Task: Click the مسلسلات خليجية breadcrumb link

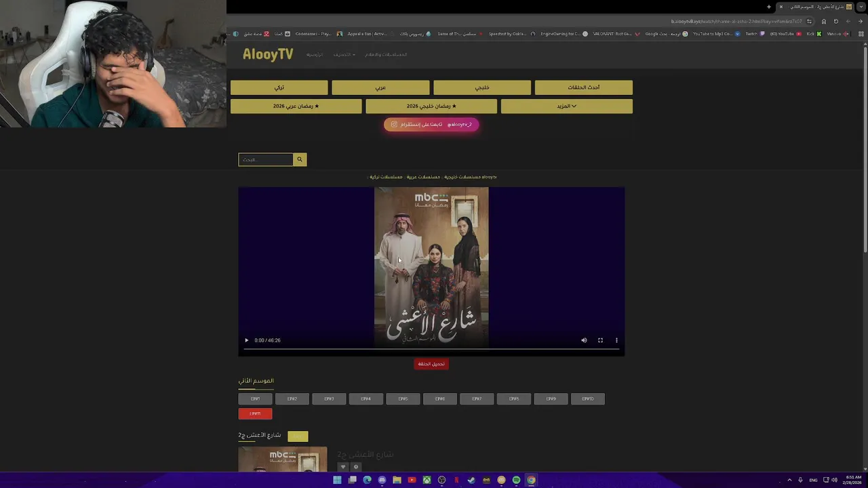Action: (x=462, y=177)
